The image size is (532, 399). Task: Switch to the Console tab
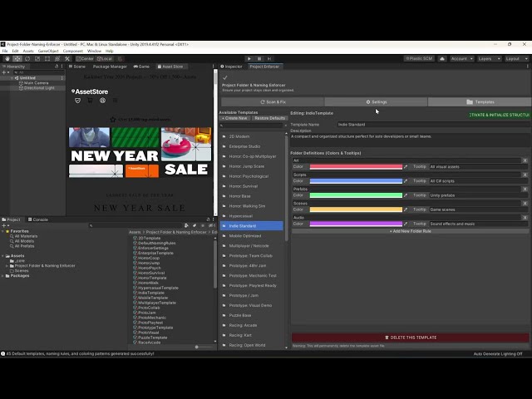tap(38, 219)
